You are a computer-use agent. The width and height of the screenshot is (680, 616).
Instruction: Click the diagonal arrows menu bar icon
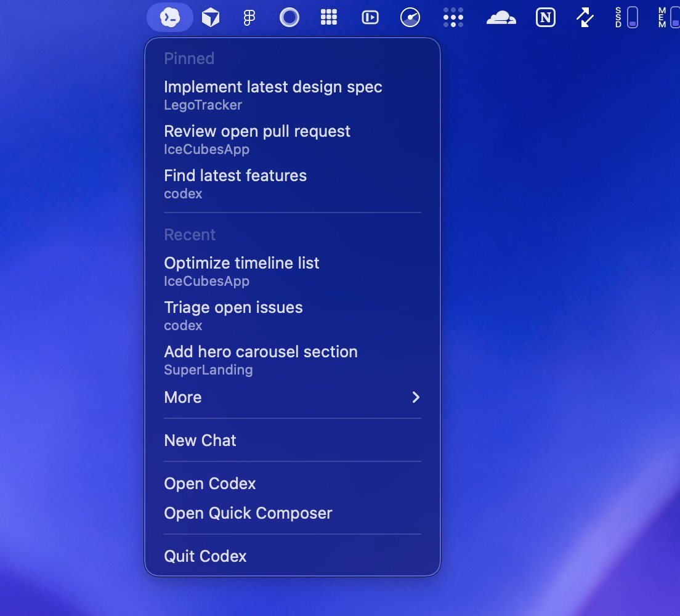[585, 18]
